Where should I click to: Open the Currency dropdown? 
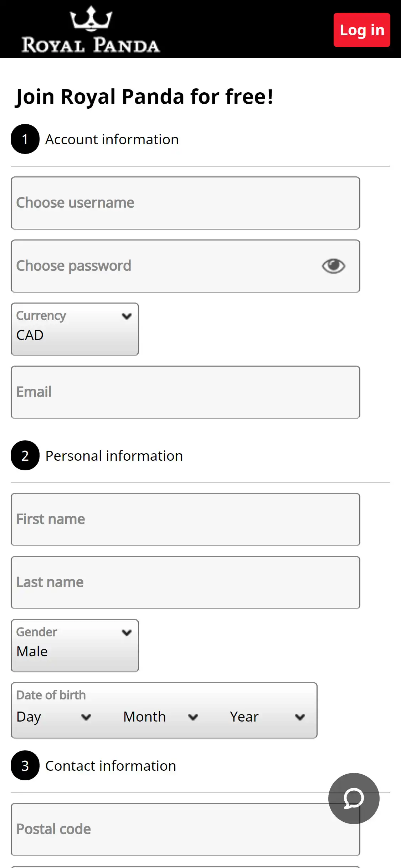point(75,329)
